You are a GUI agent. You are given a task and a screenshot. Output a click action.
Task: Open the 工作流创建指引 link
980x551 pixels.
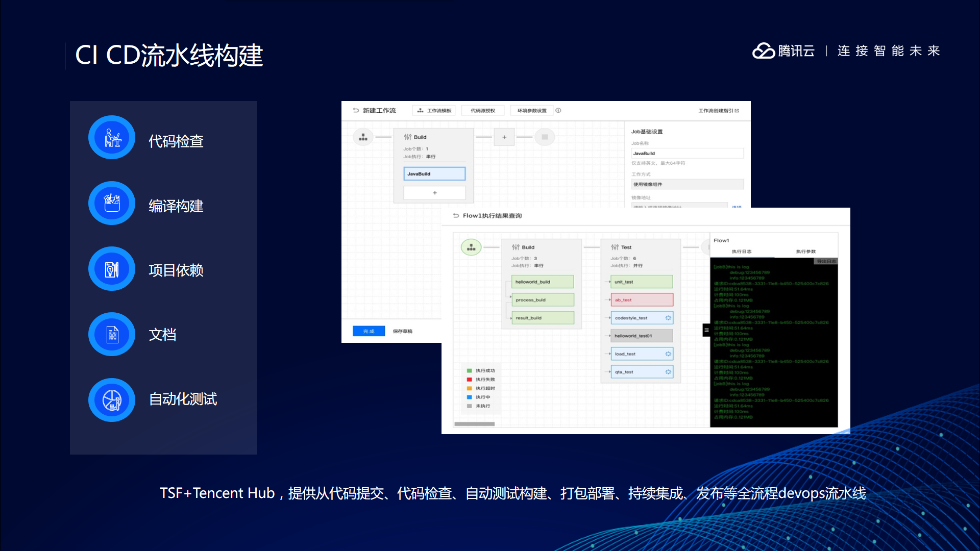718,110
